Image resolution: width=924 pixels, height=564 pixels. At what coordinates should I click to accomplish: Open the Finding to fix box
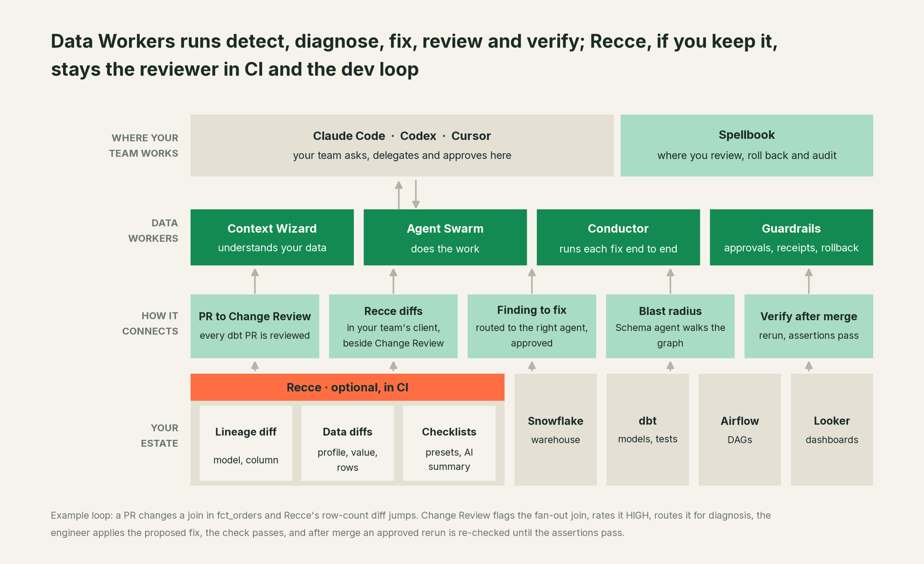pos(532,326)
